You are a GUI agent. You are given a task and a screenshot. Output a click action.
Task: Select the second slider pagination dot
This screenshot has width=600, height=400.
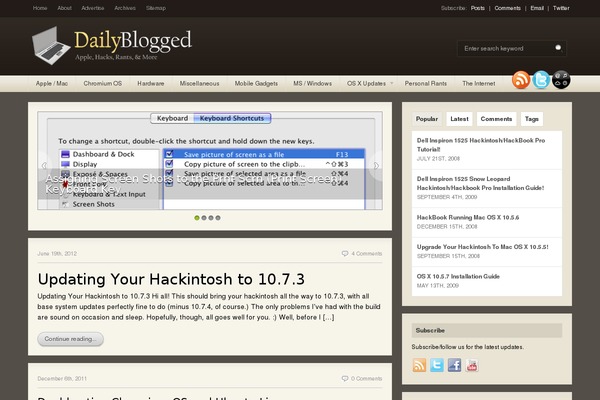[204, 218]
